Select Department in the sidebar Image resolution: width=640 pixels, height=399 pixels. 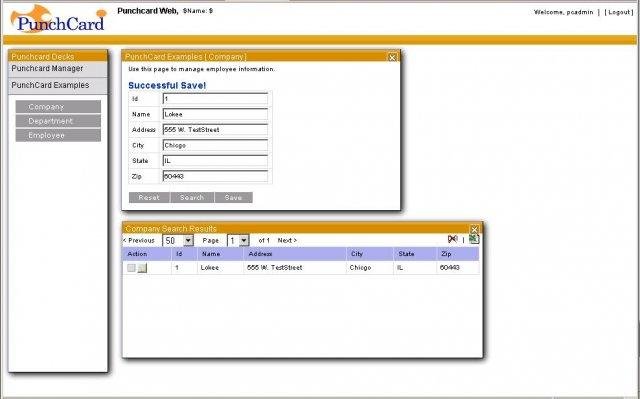tap(58, 121)
